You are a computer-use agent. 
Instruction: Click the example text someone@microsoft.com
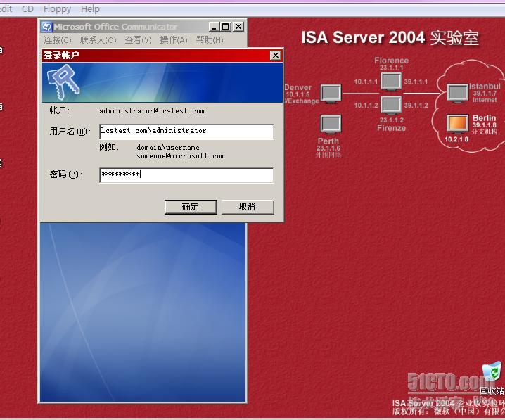coord(181,156)
